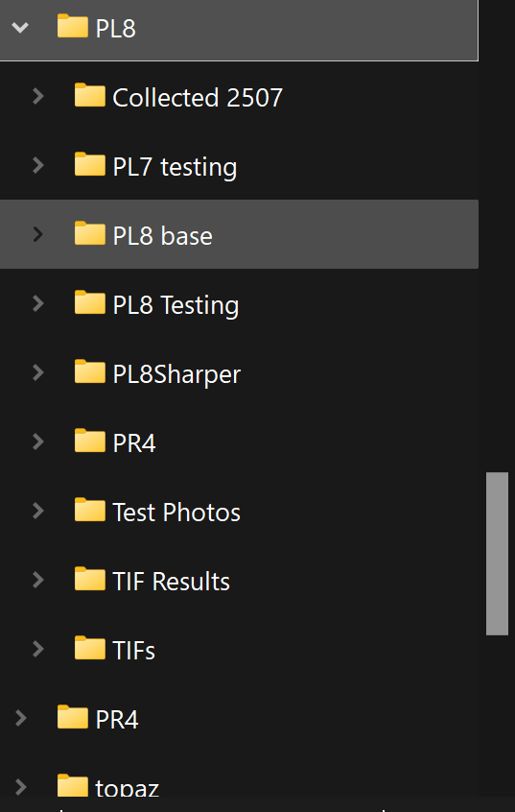Image resolution: width=515 pixels, height=812 pixels.
Task: Expand the PL8 base folder arrow
Action: tap(37, 234)
